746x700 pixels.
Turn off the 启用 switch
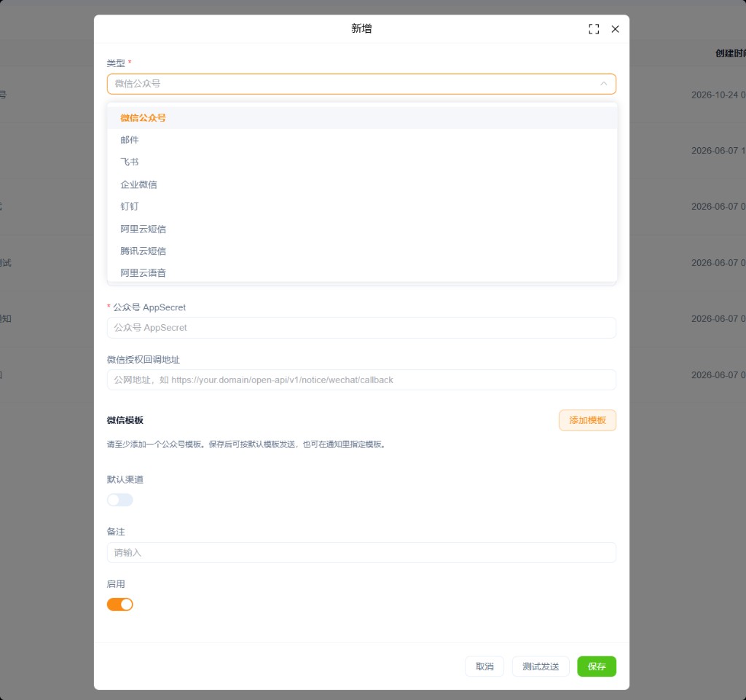click(120, 605)
